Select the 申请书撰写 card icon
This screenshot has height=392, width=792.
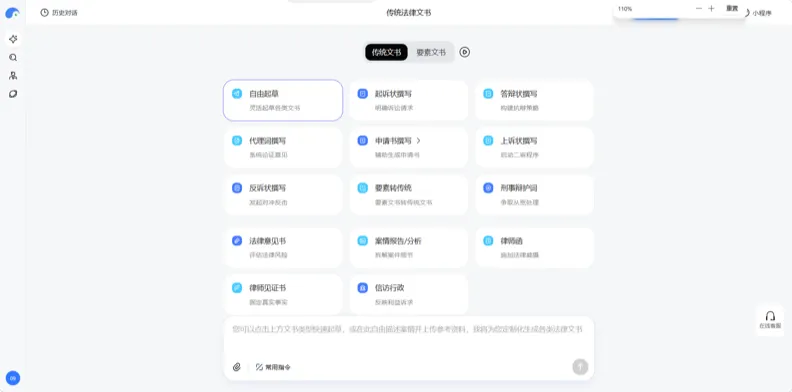pyautogui.click(x=363, y=140)
